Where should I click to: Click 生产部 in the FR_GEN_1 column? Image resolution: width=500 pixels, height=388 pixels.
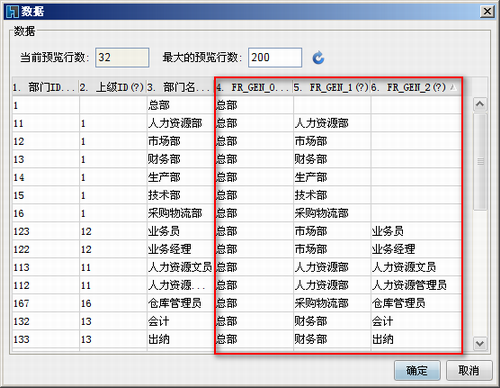coord(311,178)
